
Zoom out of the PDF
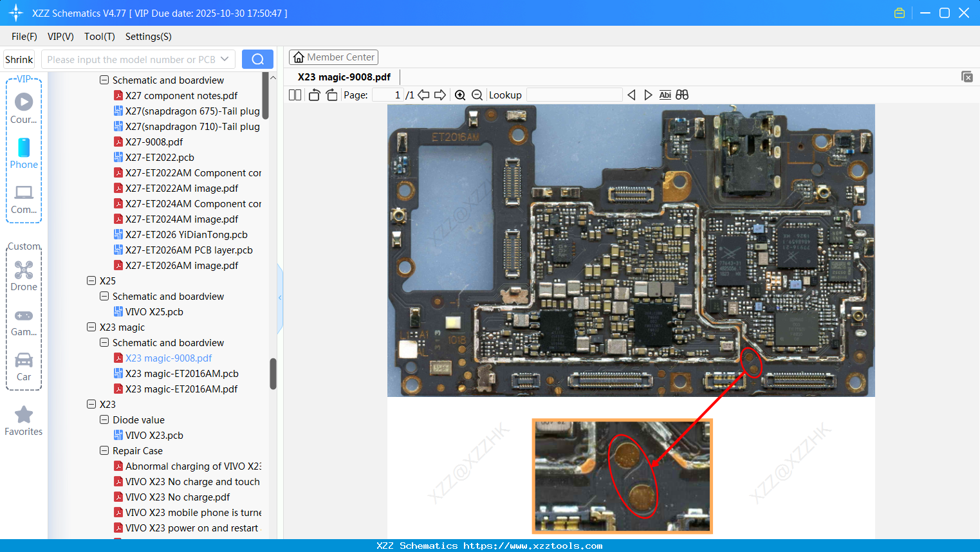pyautogui.click(x=477, y=95)
